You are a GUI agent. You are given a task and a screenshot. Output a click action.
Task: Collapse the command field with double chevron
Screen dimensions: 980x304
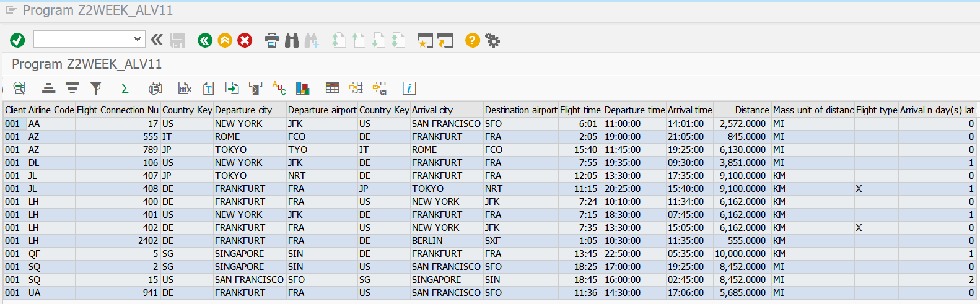coord(157,40)
